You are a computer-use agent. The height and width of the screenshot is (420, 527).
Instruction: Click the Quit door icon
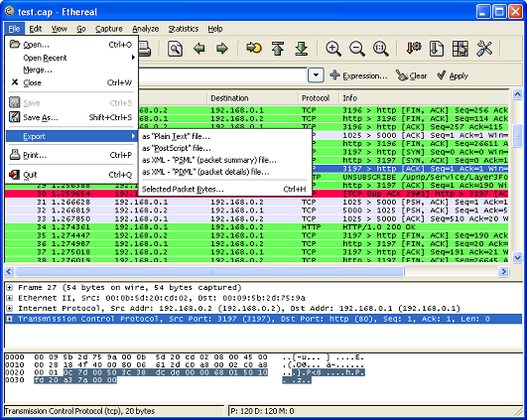pos(15,175)
